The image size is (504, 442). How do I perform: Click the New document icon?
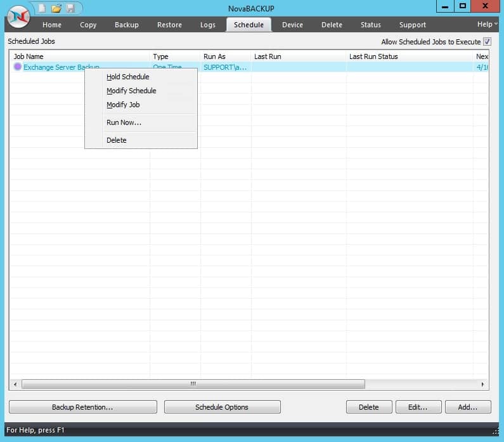pos(42,8)
